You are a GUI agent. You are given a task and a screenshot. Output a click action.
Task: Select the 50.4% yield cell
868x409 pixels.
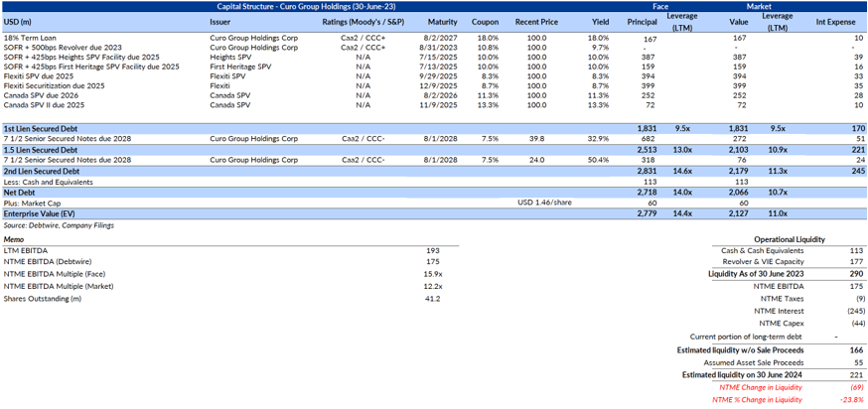(x=600, y=160)
